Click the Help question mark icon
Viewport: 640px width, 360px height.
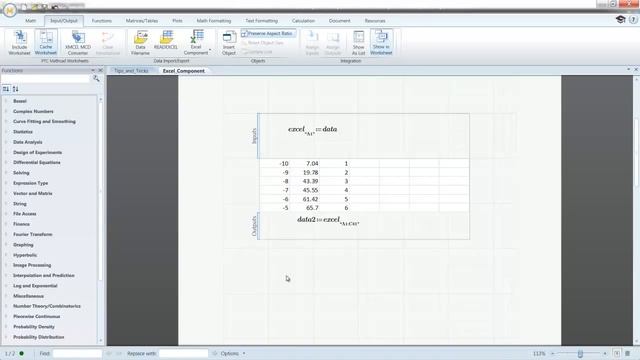[633, 20]
